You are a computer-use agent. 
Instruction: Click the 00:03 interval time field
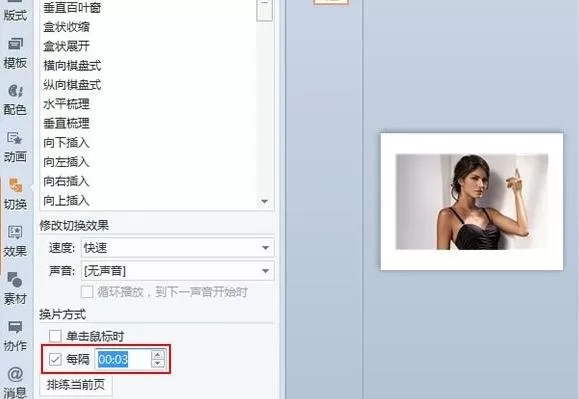click(123, 359)
